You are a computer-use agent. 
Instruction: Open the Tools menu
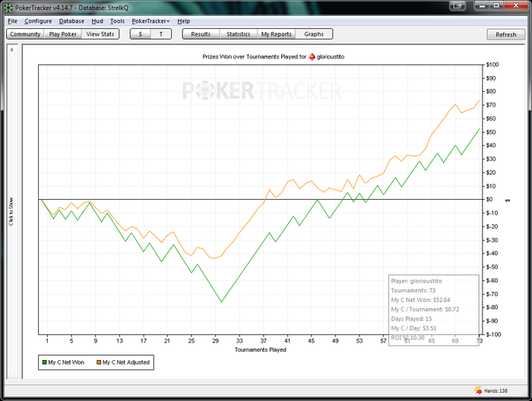tap(117, 21)
